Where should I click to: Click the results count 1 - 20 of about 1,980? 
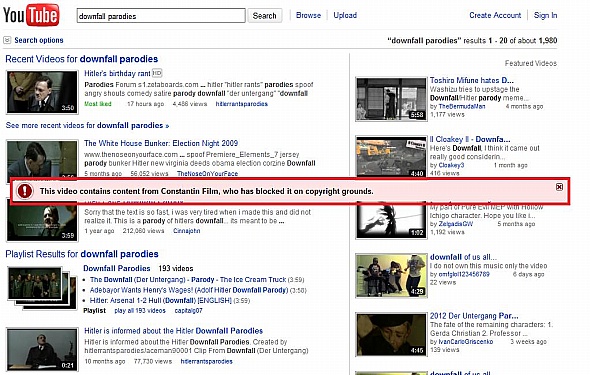pos(523,40)
